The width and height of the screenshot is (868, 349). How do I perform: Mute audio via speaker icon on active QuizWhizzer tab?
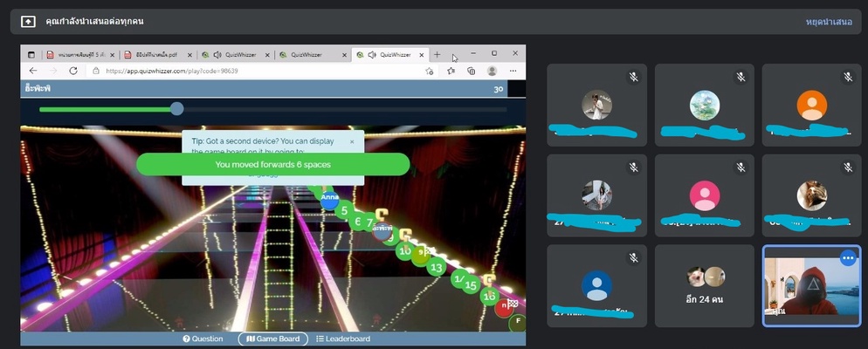[372, 55]
